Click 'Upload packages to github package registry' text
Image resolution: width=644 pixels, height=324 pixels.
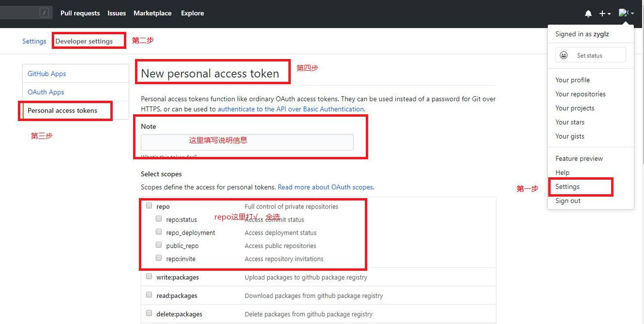306,277
